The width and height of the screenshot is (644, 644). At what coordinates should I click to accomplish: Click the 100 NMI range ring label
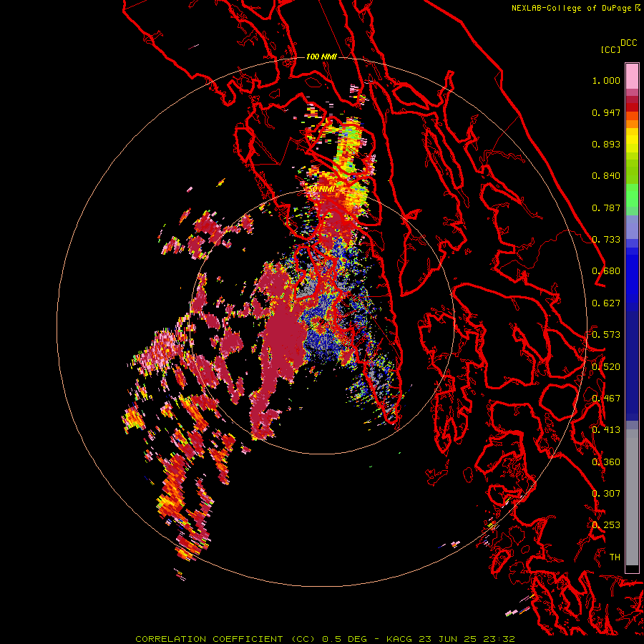[321, 57]
